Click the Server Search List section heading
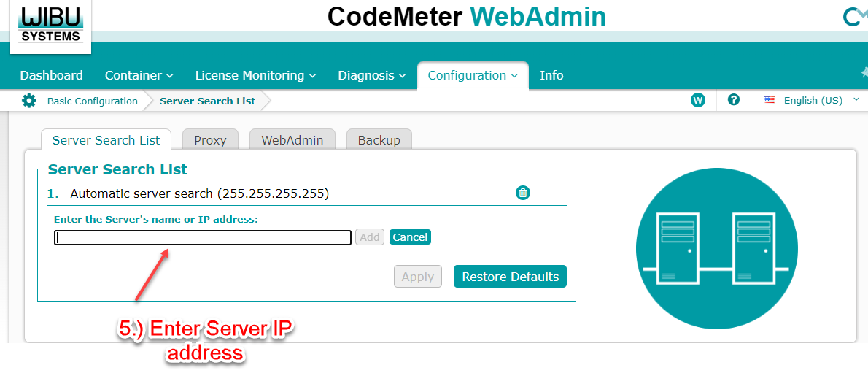Image resolution: width=868 pixels, height=384 pixels. tap(118, 169)
